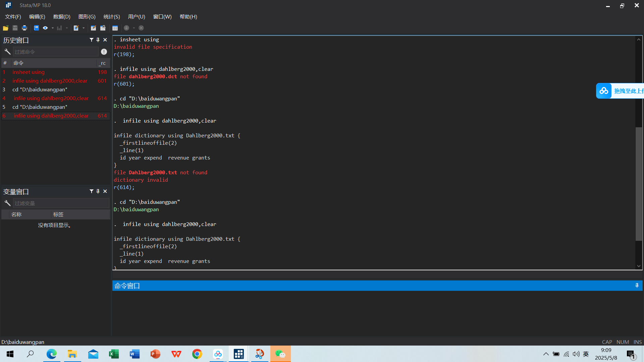The image size is (644, 362).
Task: Click the History window wrench settings icon
Action: pos(7,52)
